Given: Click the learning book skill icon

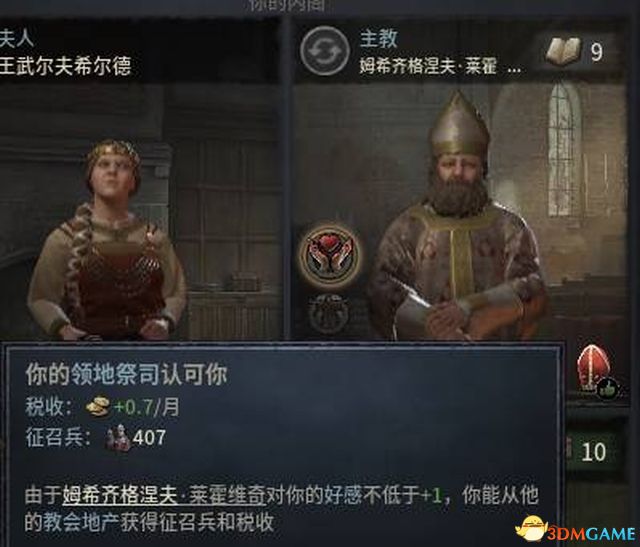Looking at the screenshot, I should (x=564, y=51).
